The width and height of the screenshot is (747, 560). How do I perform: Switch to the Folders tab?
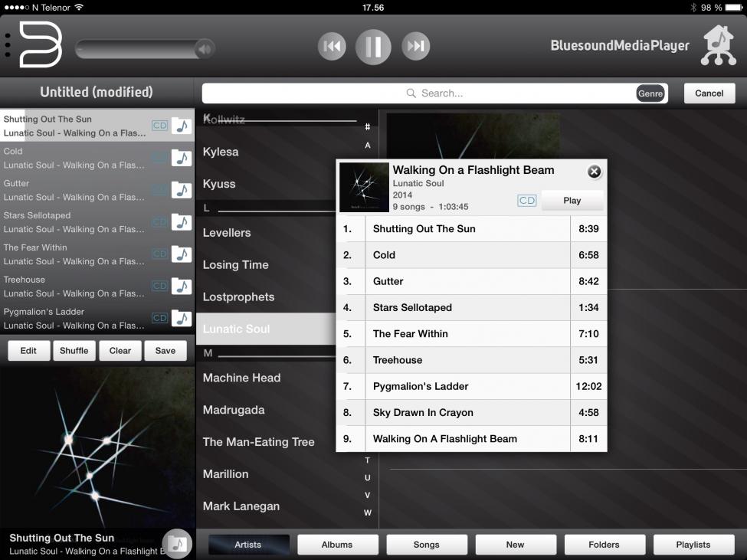click(604, 544)
